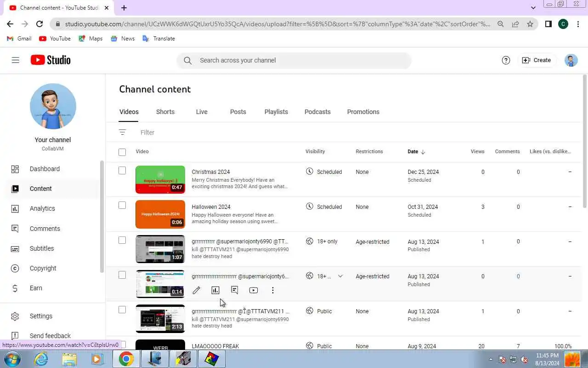Screen dimensions: 588x368
Task: Focus the Search across your channel field
Action: [294, 60]
